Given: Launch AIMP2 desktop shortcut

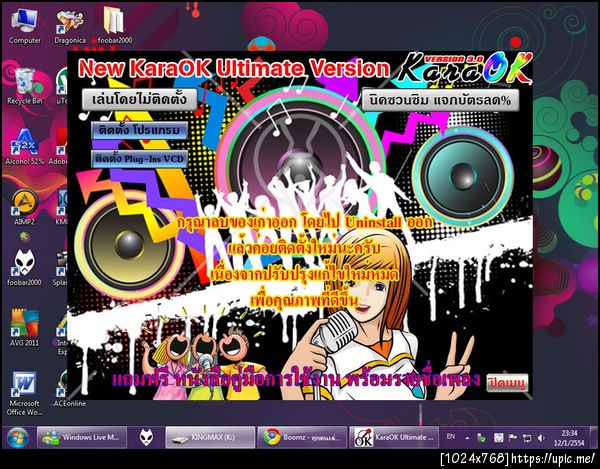Looking at the screenshot, I should [24, 207].
